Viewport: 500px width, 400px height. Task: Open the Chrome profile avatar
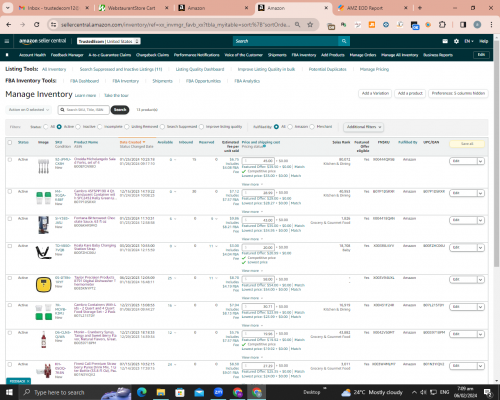pyautogui.click(x=477, y=24)
